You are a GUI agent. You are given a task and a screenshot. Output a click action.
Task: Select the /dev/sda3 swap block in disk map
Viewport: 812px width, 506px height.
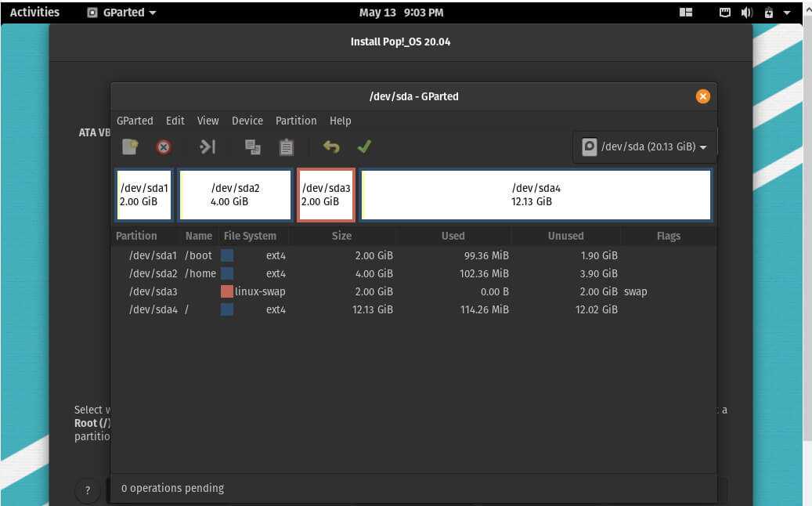click(326, 195)
